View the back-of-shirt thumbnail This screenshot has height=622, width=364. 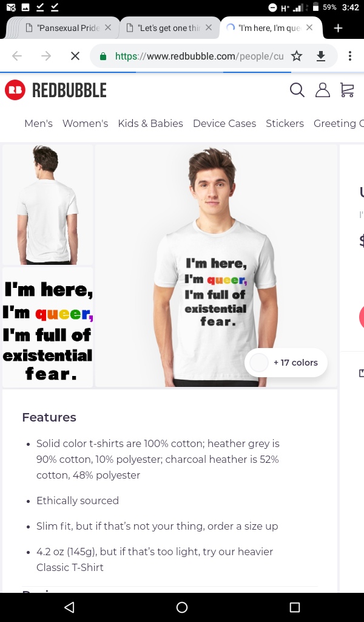click(48, 204)
